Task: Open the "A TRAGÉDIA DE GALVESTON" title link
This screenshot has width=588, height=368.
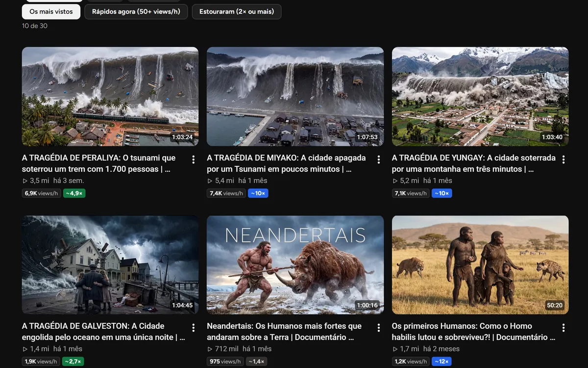Action: tap(103, 332)
